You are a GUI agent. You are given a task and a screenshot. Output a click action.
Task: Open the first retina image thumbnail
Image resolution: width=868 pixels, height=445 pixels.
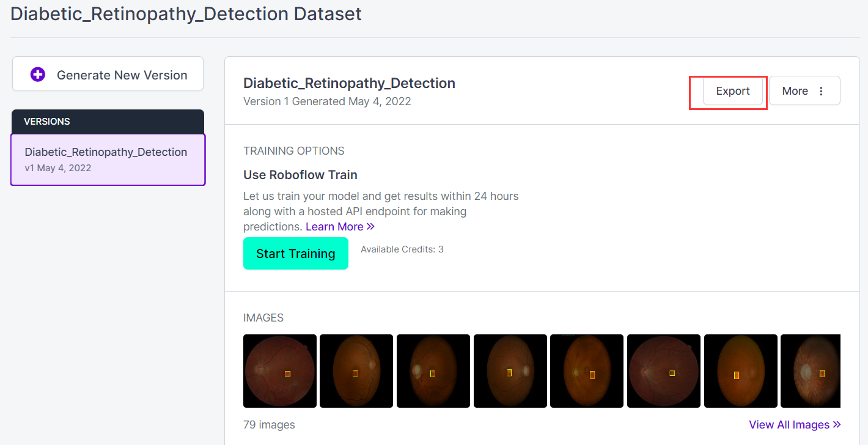pos(280,371)
